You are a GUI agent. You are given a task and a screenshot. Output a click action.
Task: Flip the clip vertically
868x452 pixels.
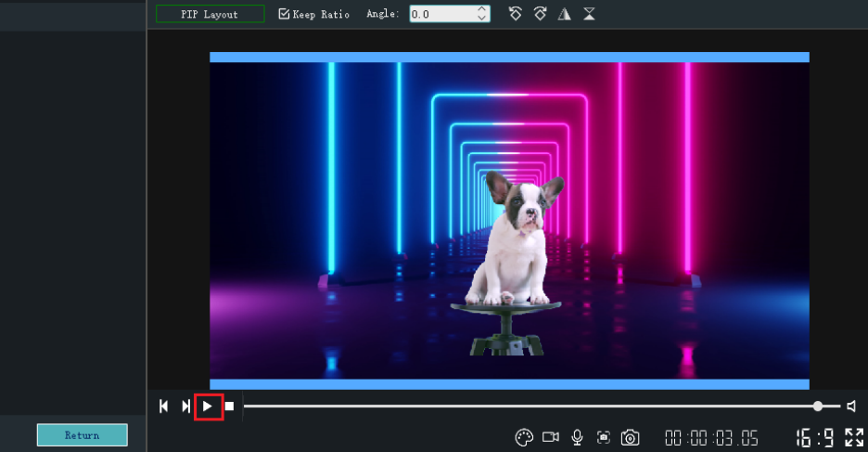point(589,14)
